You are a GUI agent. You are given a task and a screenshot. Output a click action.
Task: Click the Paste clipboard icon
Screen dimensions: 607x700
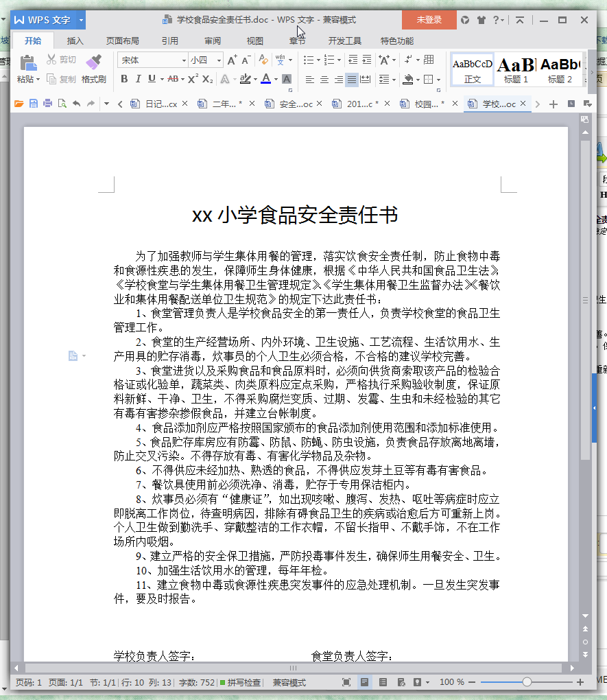click(x=28, y=63)
